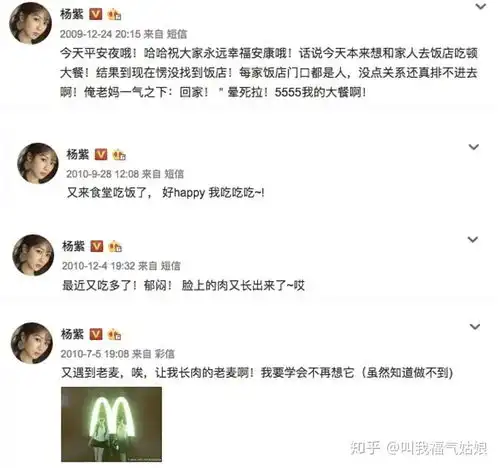The width and height of the screenshot is (500, 468).
Task: Open avatar on the 2009-12-24 post
Action: tap(31, 24)
